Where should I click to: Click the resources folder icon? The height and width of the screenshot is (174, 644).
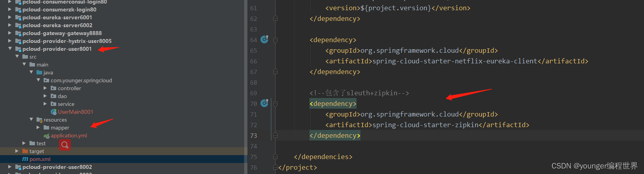39,120
